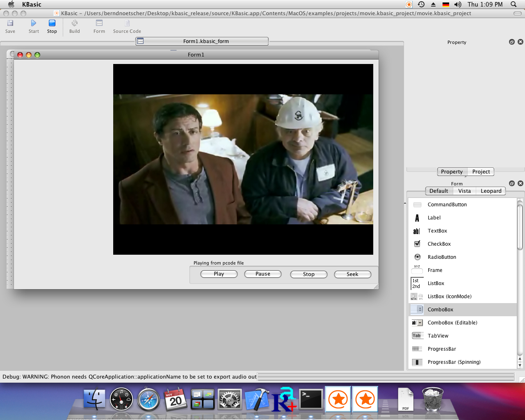
Task: Select the ProgressBar control in toolbox
Action: click(441, 349)
